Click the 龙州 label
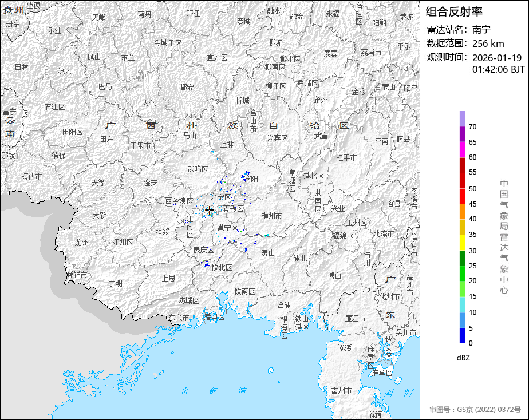529x420 pixels. pyautogui.click(x=82, y=243)
